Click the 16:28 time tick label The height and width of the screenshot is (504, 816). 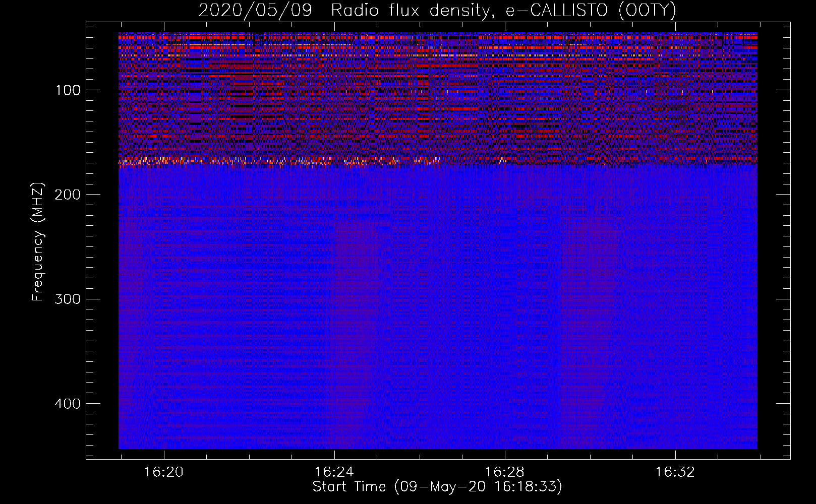pos(505,472)
